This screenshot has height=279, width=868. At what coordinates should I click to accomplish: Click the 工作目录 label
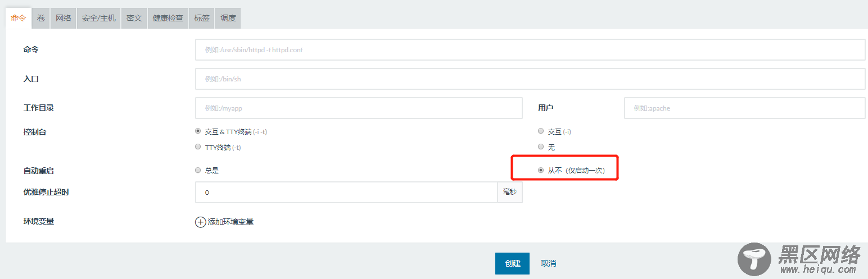tap(39, 108)
